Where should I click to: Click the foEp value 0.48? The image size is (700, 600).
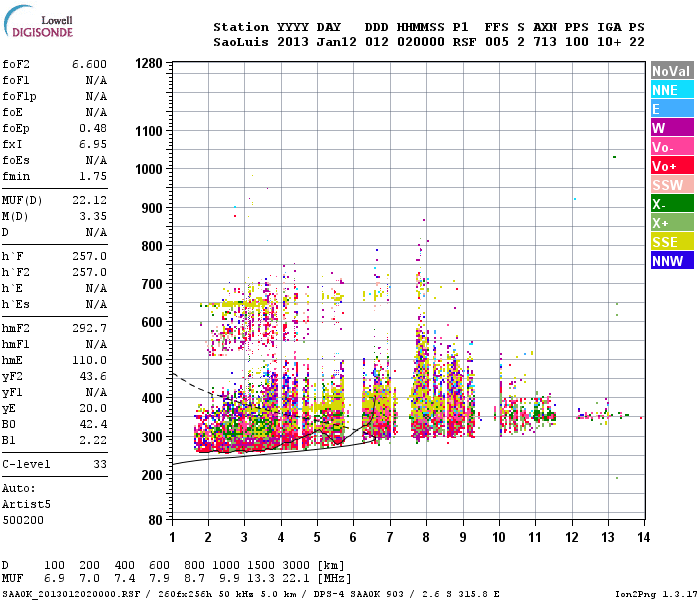[93, 128]
